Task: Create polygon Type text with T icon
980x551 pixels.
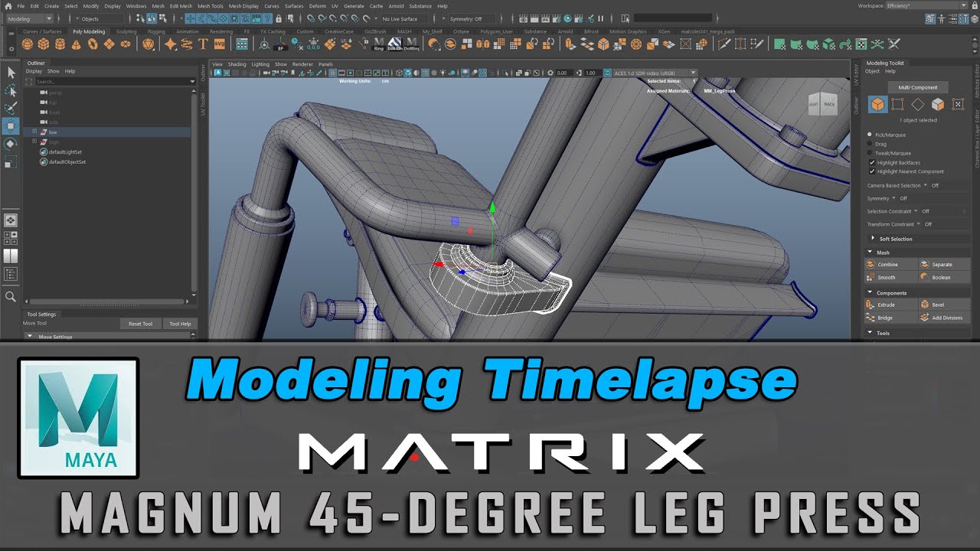Action: [x=204, y=44]
